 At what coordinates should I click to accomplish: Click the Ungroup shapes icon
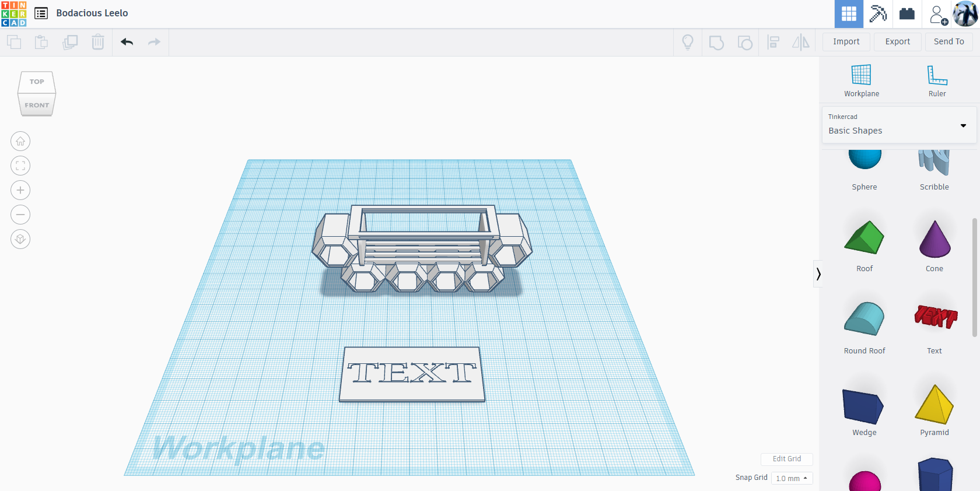click(745, 42)
